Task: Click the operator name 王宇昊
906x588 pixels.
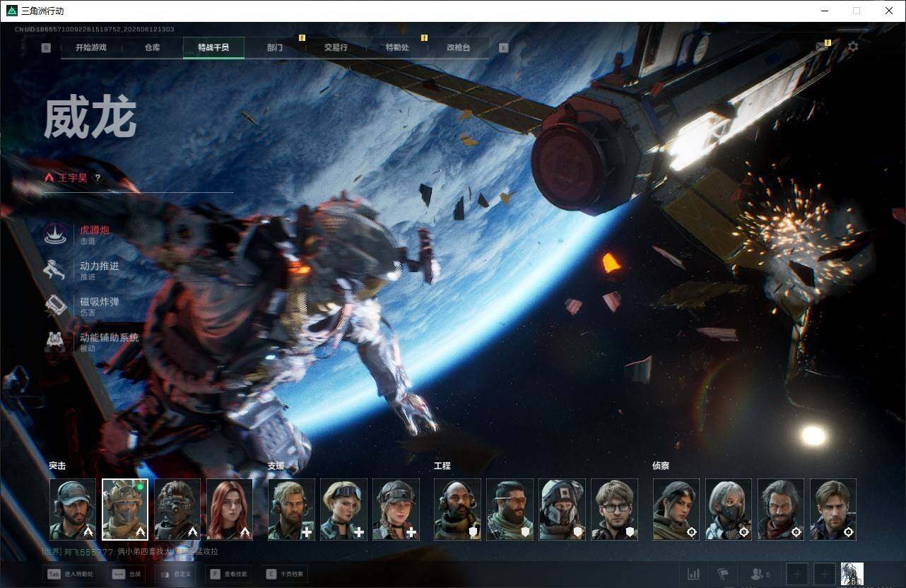Action: [73, 178]
